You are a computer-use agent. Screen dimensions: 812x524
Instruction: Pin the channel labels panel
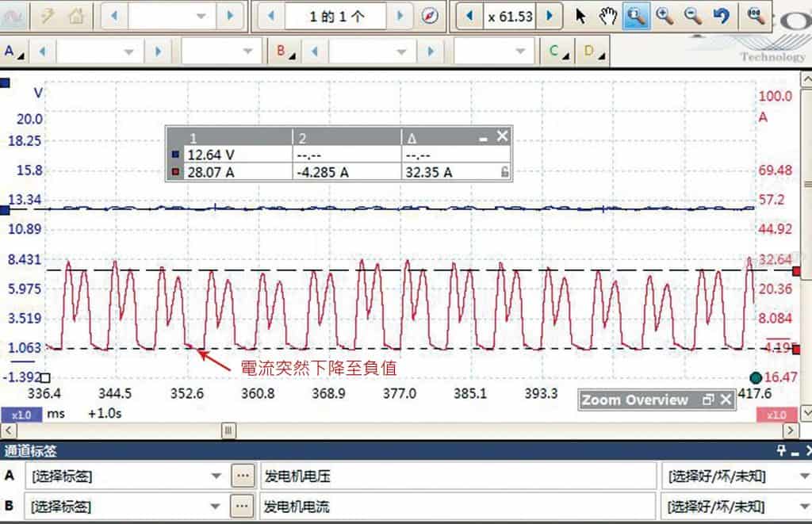(x=781, y=450)
